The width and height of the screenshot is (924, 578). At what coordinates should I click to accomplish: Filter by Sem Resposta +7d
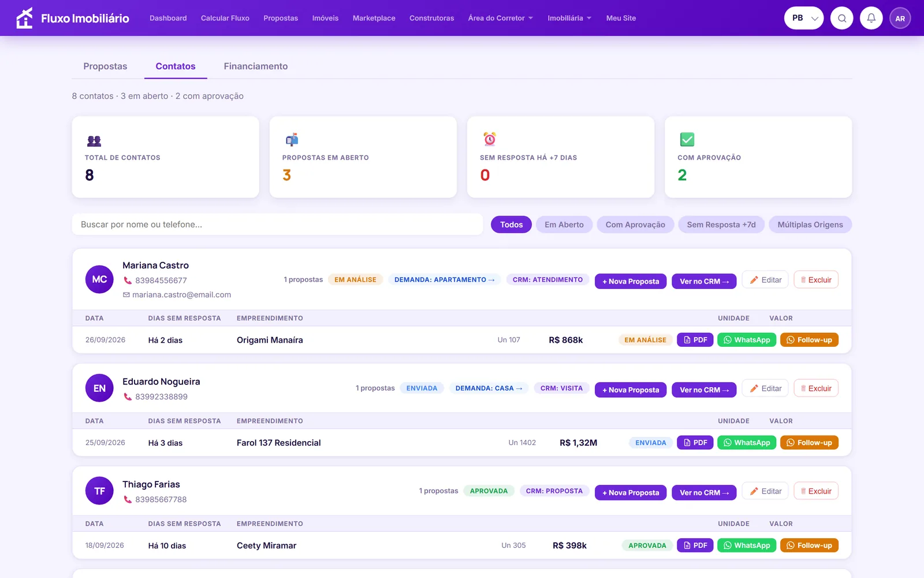coord(721,225)
